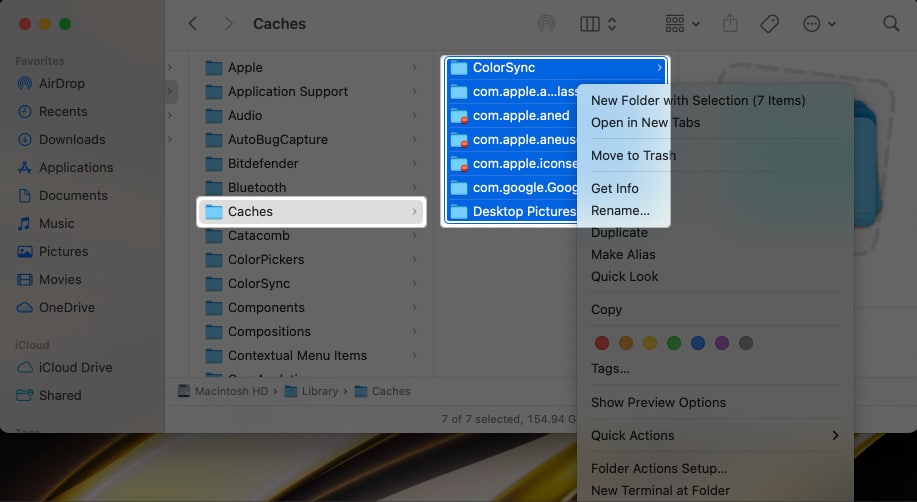Go back with the left arrow
Viewport: 917px width, 502px height.
pyautogui.click(x=193, y=23)
